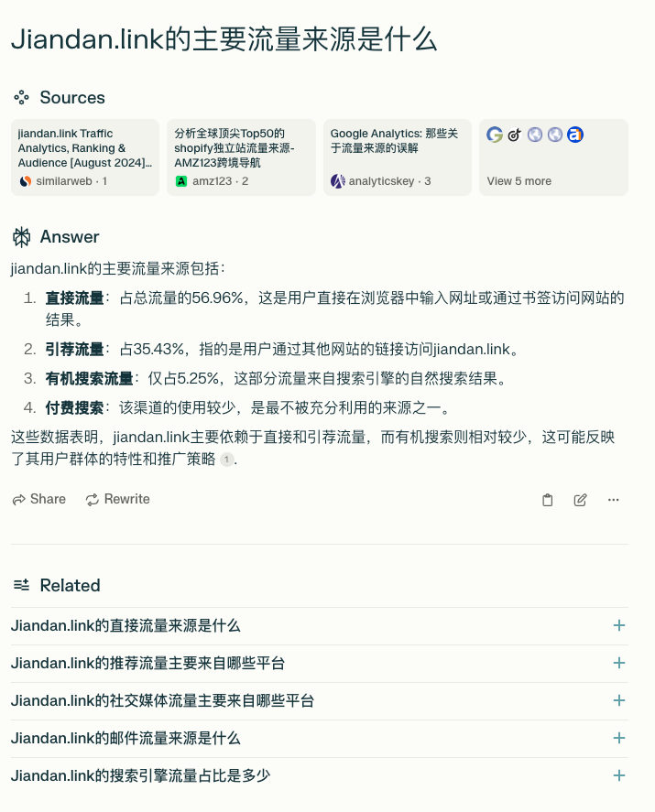Click bold text '引荐流量'

(x=74, y=350)
